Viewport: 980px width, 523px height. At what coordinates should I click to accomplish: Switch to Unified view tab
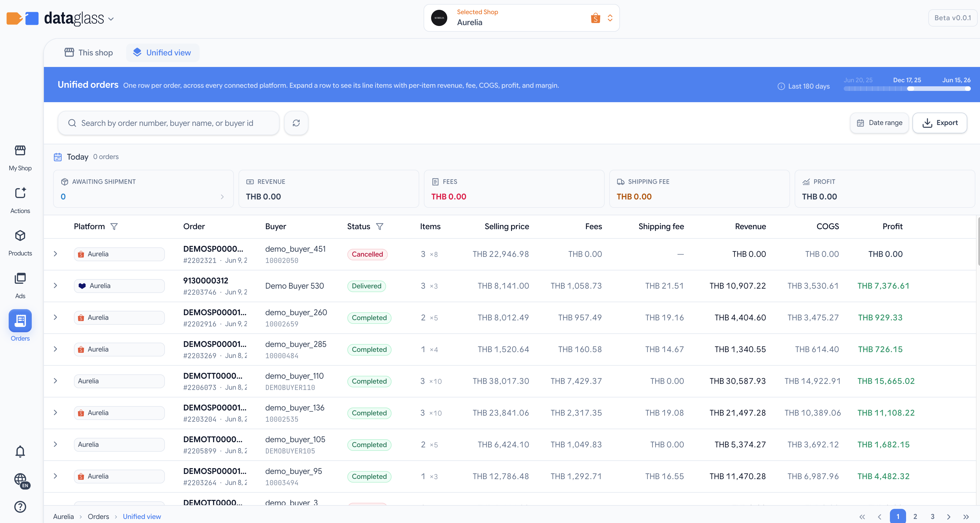coord(163,53)
